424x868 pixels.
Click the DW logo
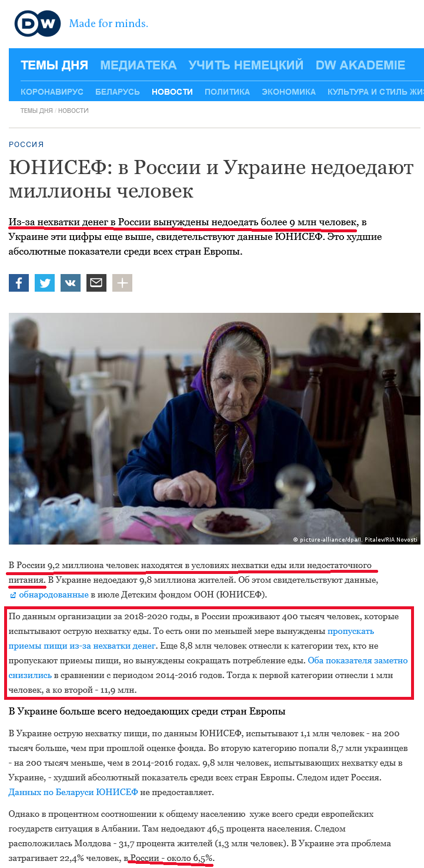point(38,24)
